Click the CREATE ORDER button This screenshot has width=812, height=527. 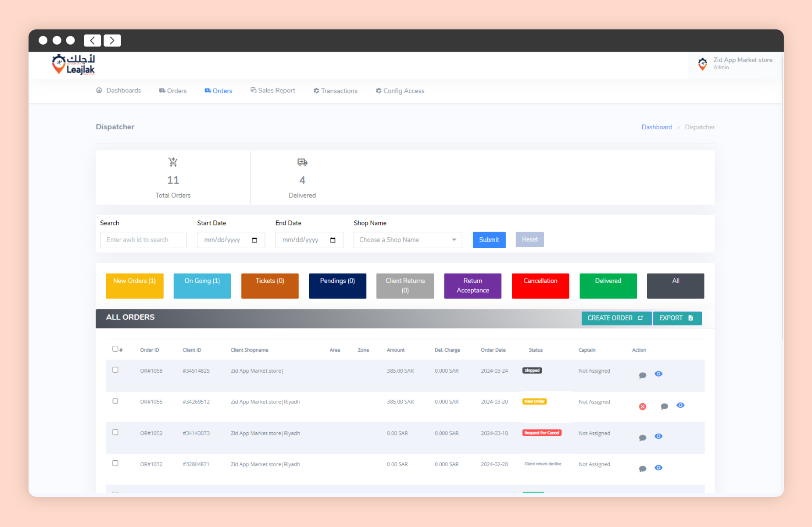click(x=615, y=318)
